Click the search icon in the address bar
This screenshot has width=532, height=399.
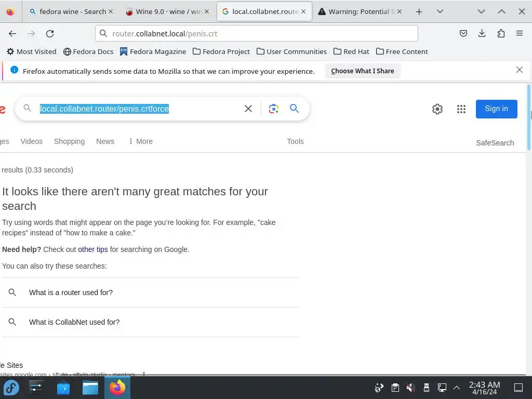(x=103, y=34)
